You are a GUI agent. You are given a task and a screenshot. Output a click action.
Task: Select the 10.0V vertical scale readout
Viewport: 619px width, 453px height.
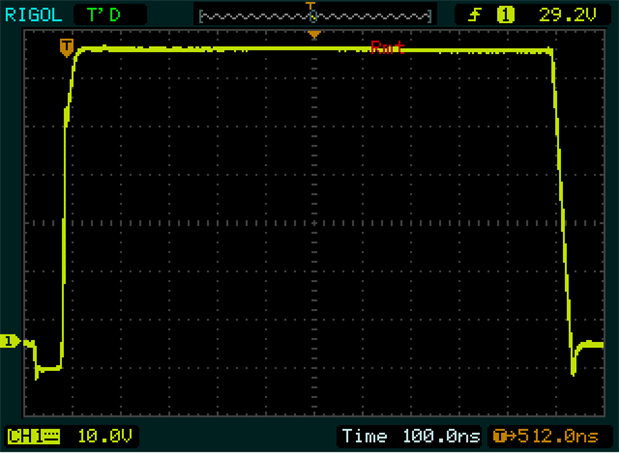tap(105, 436)
